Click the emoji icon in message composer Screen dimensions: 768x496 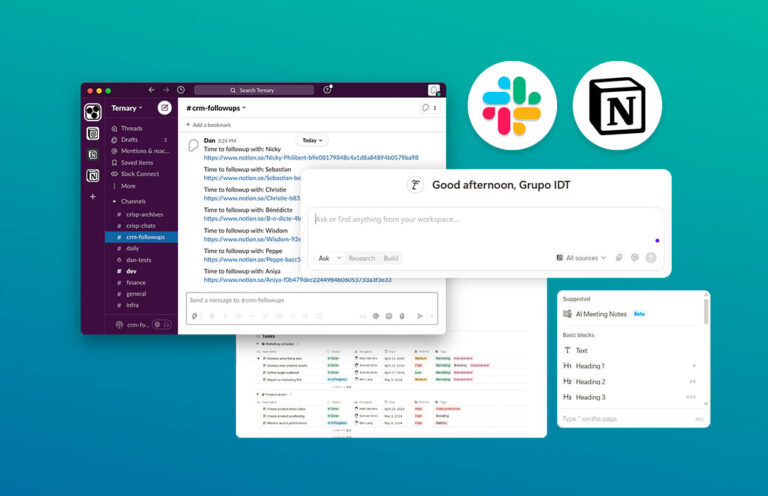point(389,316)
